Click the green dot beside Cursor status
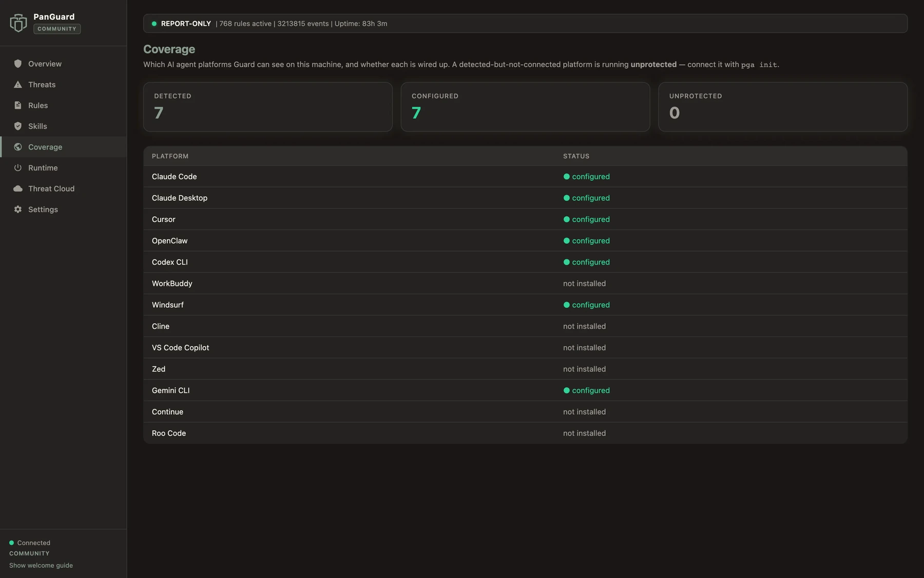Viewport: 924px width, 578px height. coord(567,219)
